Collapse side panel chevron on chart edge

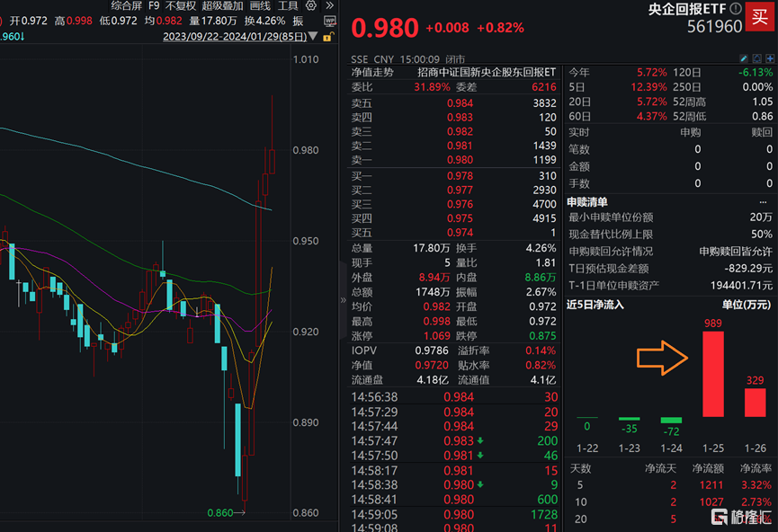coord(343,300)
